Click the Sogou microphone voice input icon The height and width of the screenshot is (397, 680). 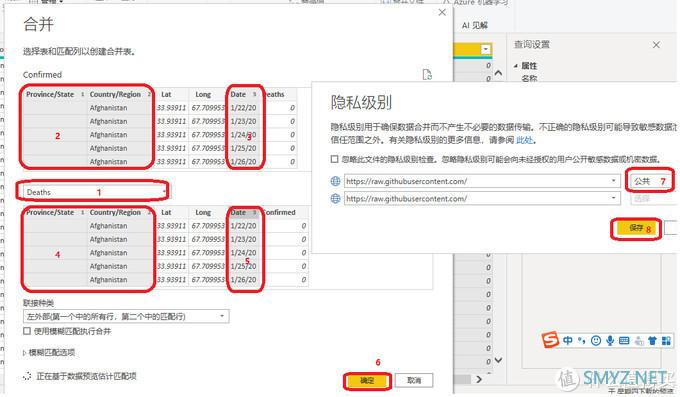click(x=610, y=341)
